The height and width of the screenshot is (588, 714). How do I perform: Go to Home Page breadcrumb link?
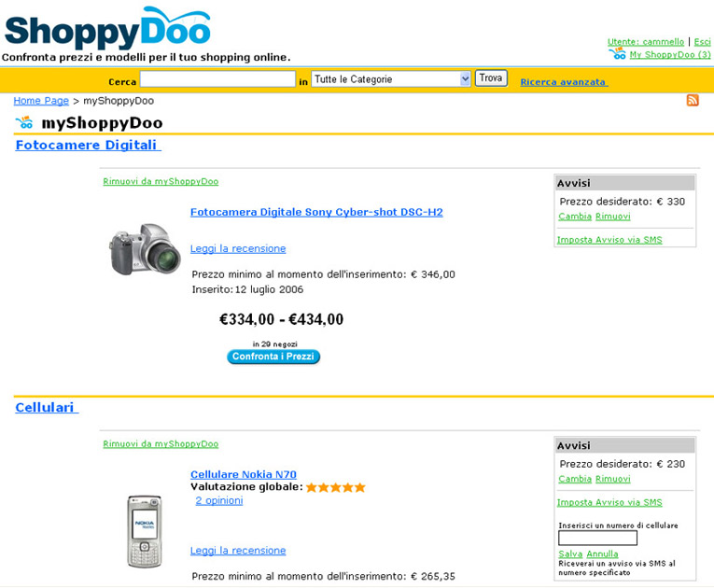coord(41,101)
